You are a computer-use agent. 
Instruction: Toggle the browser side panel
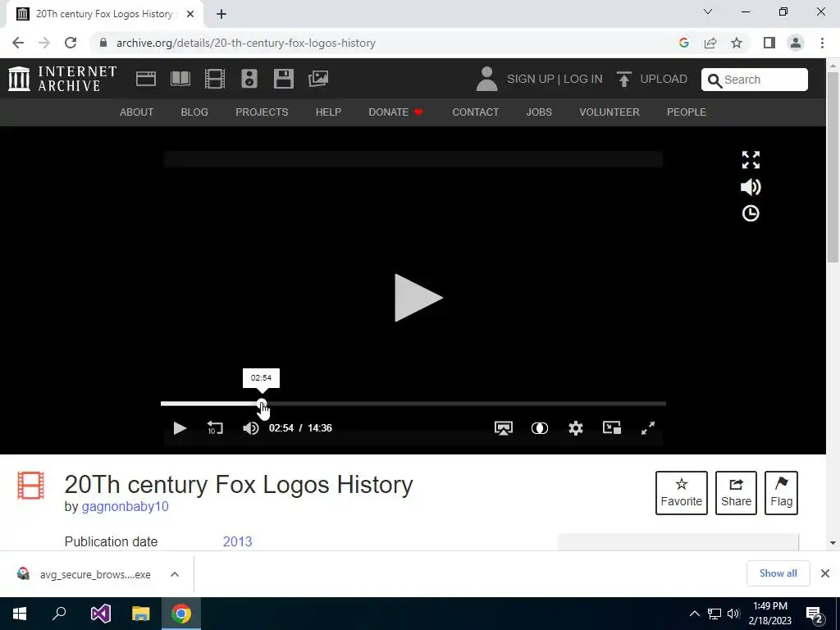click(x=769, y=43)
